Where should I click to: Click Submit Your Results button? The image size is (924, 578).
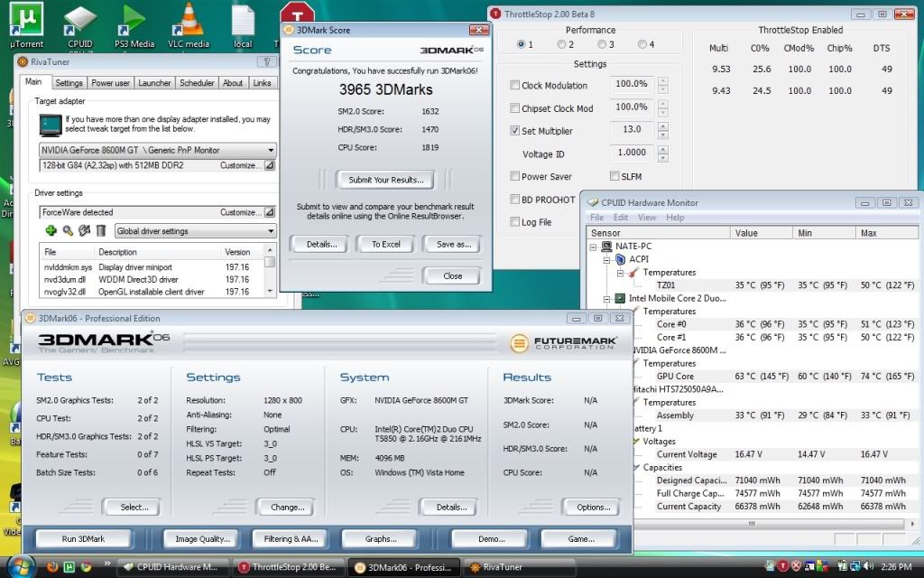point(385,180)
